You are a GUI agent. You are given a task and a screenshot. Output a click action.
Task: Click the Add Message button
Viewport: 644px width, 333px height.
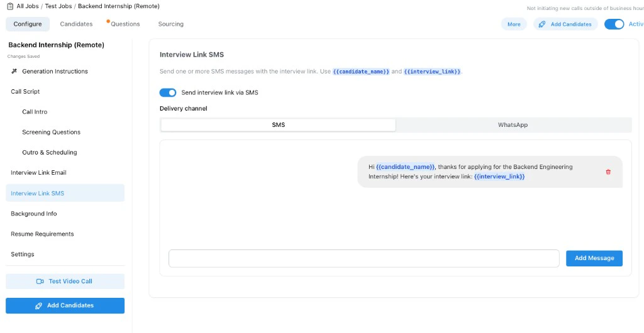[594, 258]
